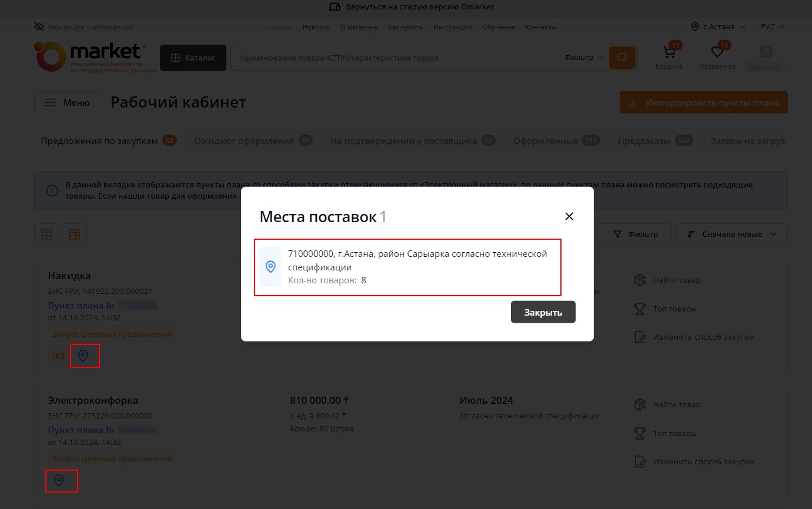Open the РУС language dropdown
This screenshot has width=812, height=509.
[772, 27]
